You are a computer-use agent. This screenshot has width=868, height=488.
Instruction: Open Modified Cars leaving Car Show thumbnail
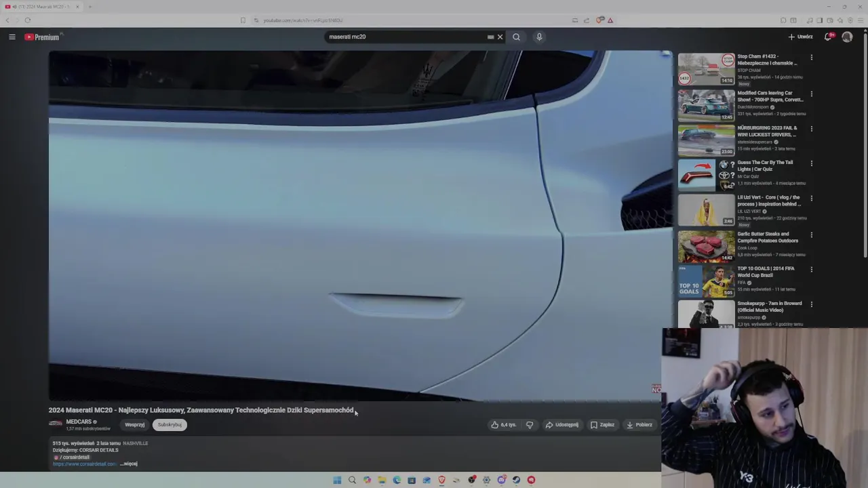click(706, 105)
